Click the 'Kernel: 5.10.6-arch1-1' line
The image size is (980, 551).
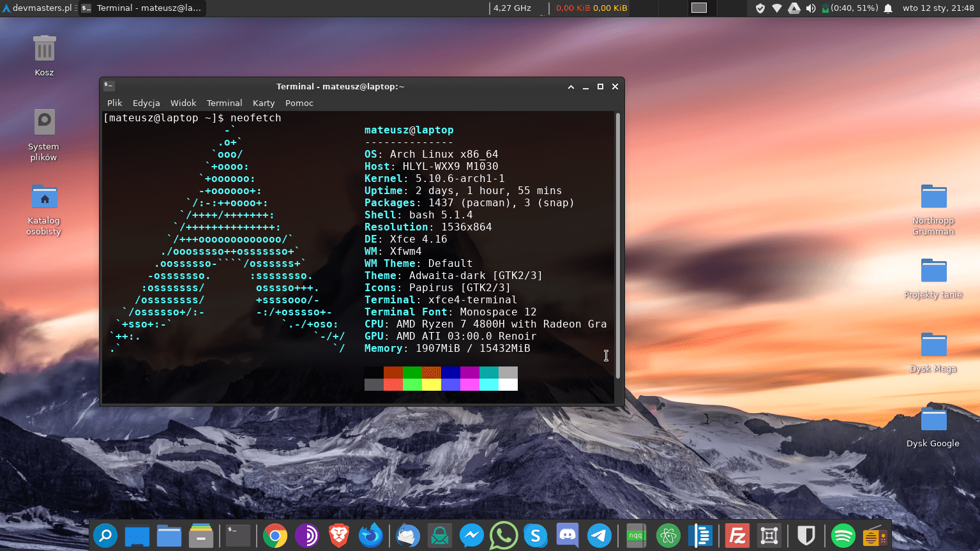point(435,178)
